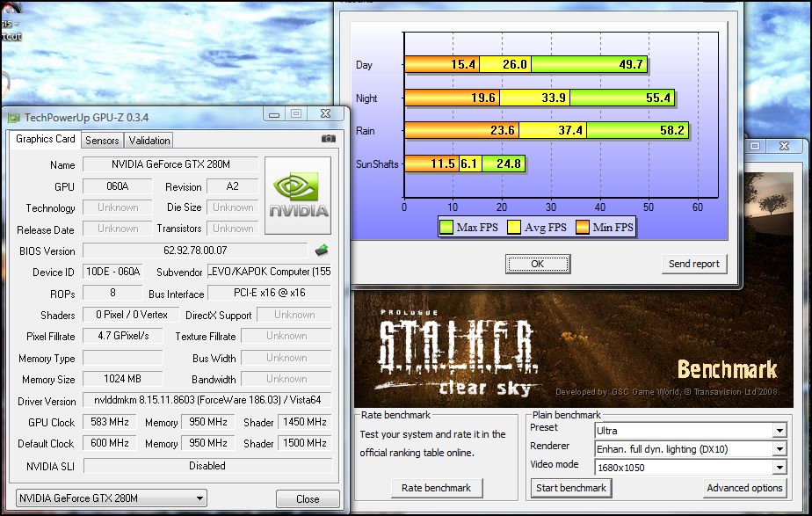Click the Rate benchmark button
The width and height of the screenshot is (812, 516).
437,488
